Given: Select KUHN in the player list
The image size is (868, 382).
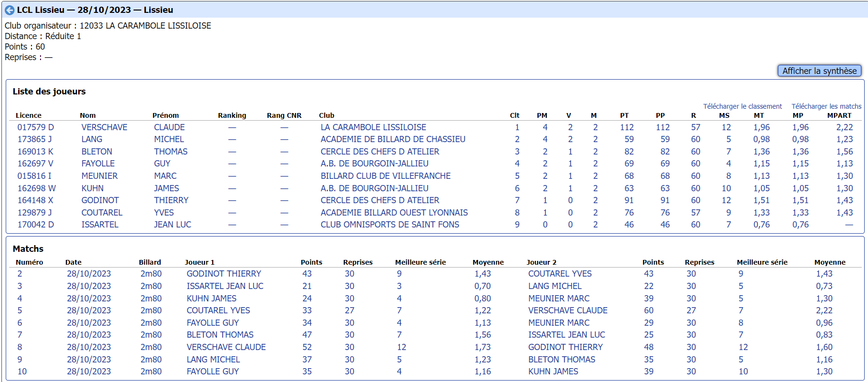Looking at the screenshot, I should coord(92,188).
